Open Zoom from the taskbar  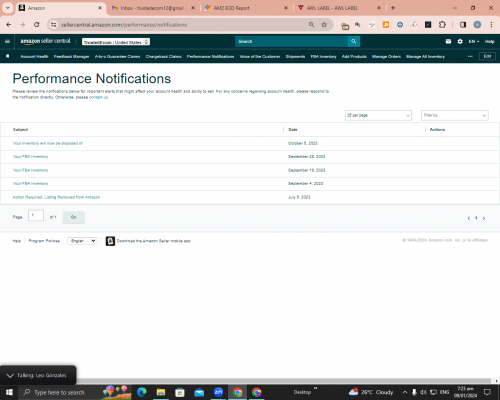[218, 392]
